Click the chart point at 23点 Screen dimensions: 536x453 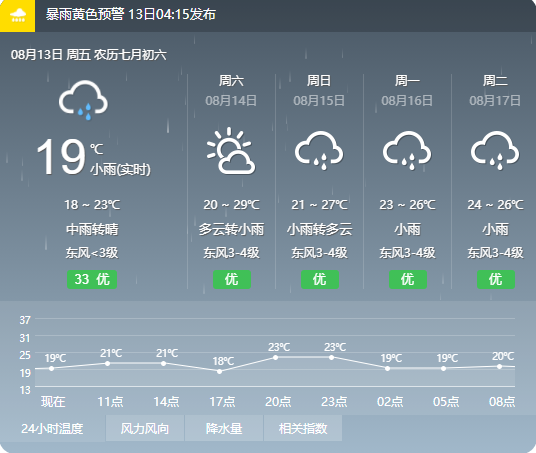point(331,358)
